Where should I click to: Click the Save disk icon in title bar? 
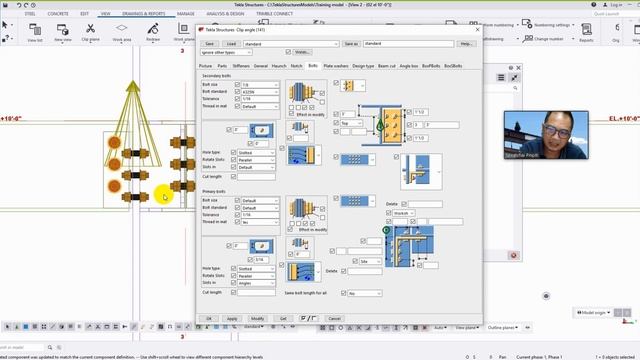coord(5,5)
